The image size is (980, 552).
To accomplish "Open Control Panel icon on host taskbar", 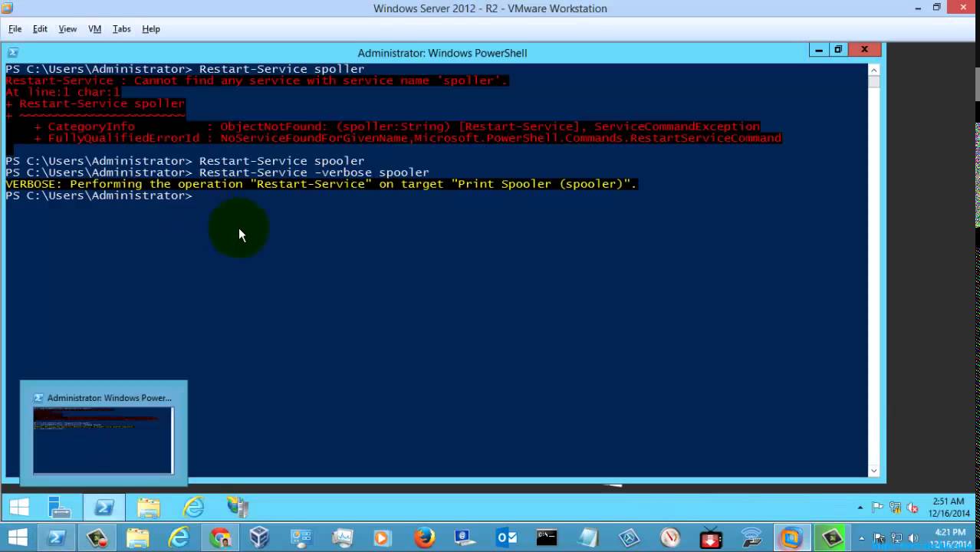I will pyautogui.click(x=301, y=538).
